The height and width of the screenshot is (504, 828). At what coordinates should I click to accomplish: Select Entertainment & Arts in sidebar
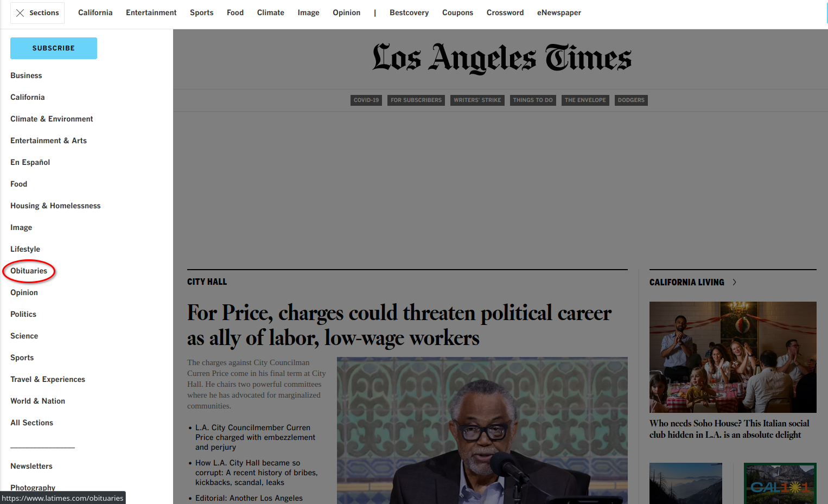click(49, 141)
